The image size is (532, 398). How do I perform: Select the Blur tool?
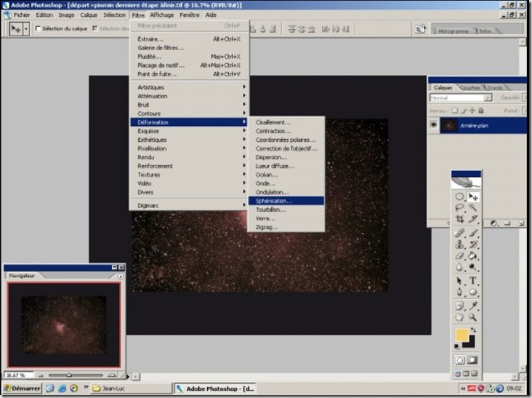(x=460, y=267)
